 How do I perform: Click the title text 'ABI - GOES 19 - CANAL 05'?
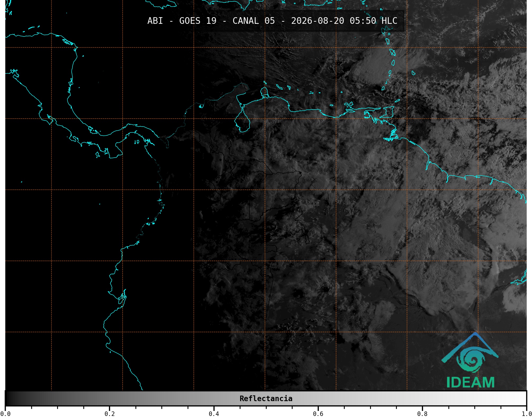coord(211,21)
